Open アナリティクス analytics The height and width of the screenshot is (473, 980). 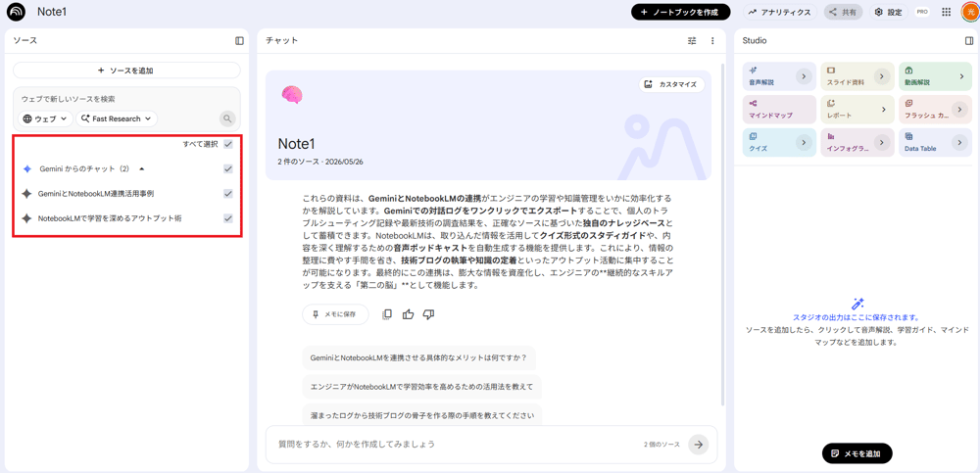click(x=780, y=12)
